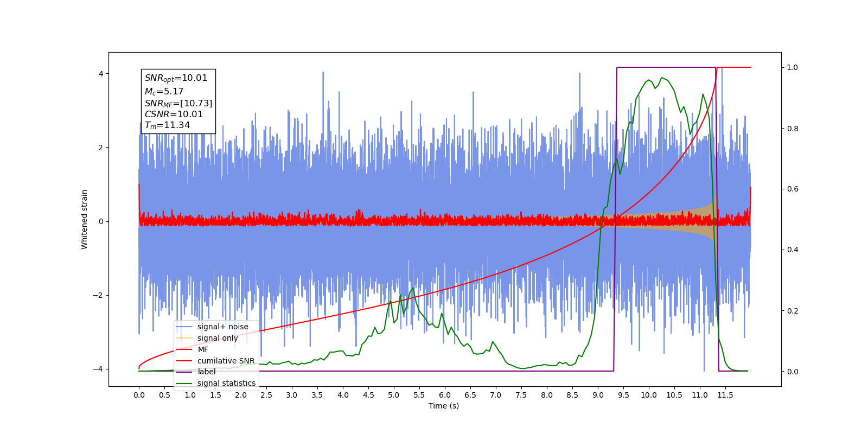Click the right y-axis tick label 1.0
Screen dimensions: 868x434
coord(793,67)
